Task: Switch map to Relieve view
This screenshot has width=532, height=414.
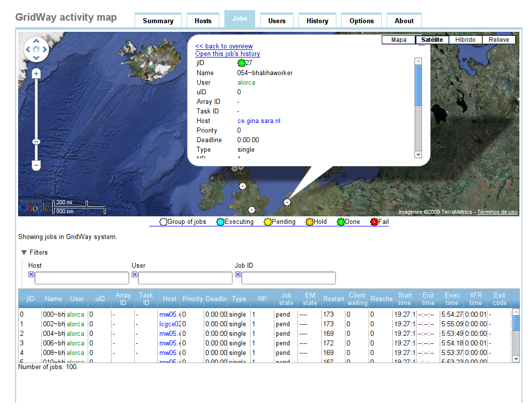Action: (x=499, y=40)
